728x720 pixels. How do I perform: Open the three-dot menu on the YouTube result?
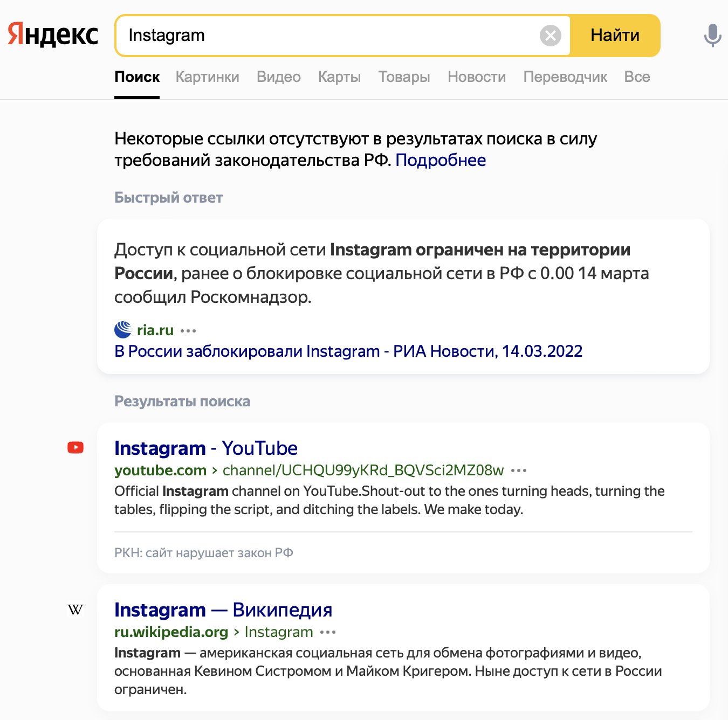pyautogui.click(x=519, y=470)
